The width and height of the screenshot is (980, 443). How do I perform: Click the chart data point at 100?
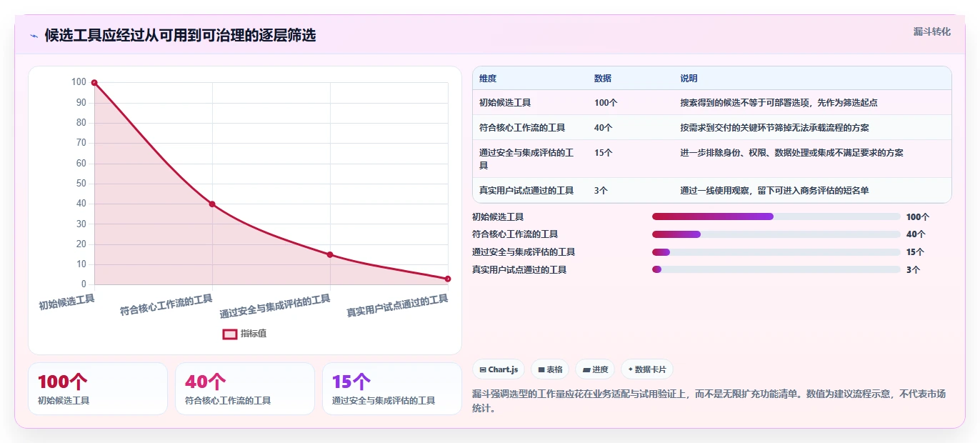94,83
